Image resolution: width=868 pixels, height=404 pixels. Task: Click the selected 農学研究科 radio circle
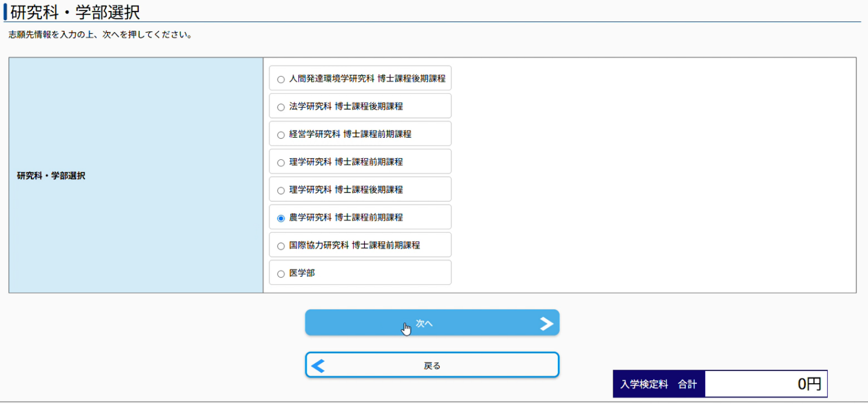(281, 219)
